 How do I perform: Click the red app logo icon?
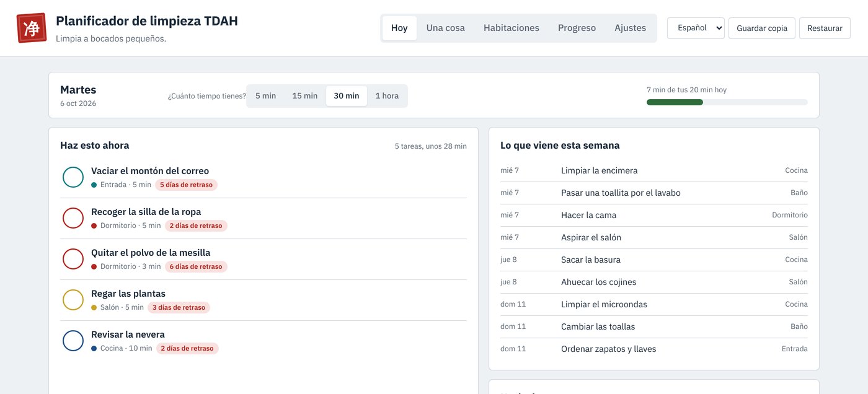click(x=32, y=28)
